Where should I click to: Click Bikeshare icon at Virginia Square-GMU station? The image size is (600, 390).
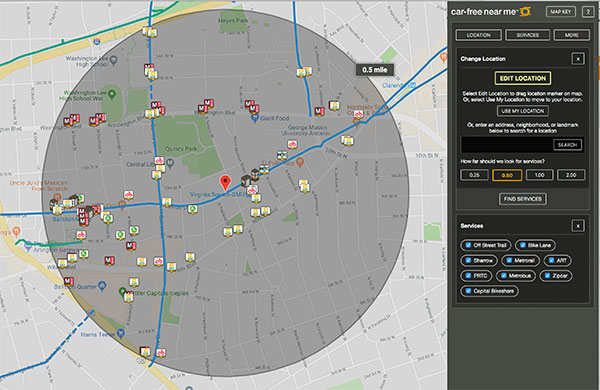click(x=251, y=190)
